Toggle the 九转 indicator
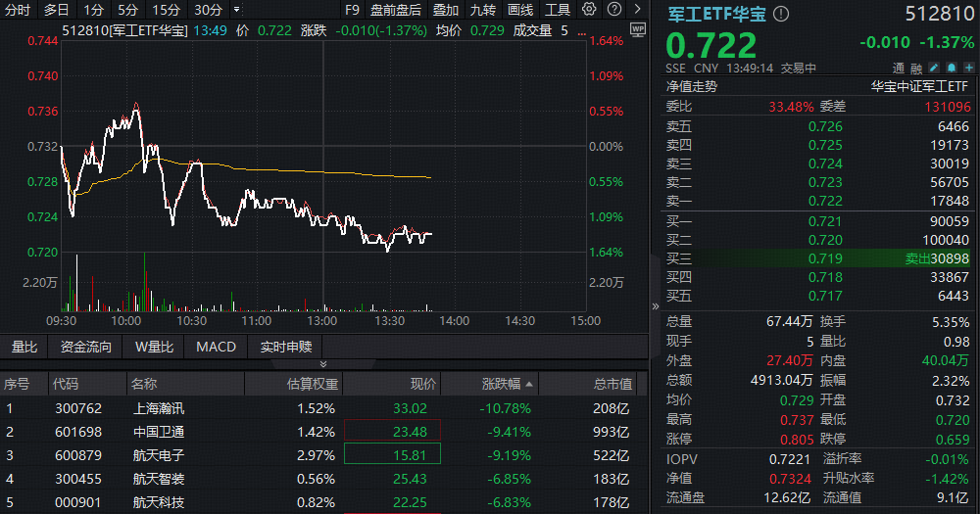 pos(482,10)
